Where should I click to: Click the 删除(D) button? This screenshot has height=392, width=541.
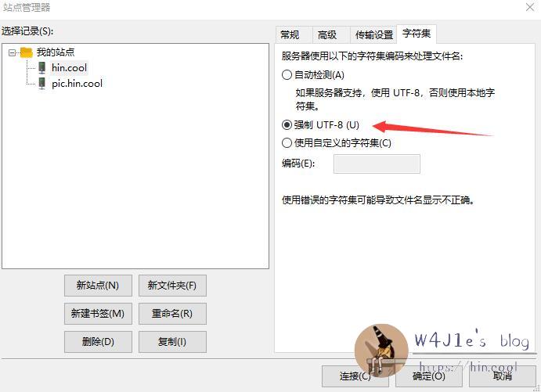pos(98,342)
